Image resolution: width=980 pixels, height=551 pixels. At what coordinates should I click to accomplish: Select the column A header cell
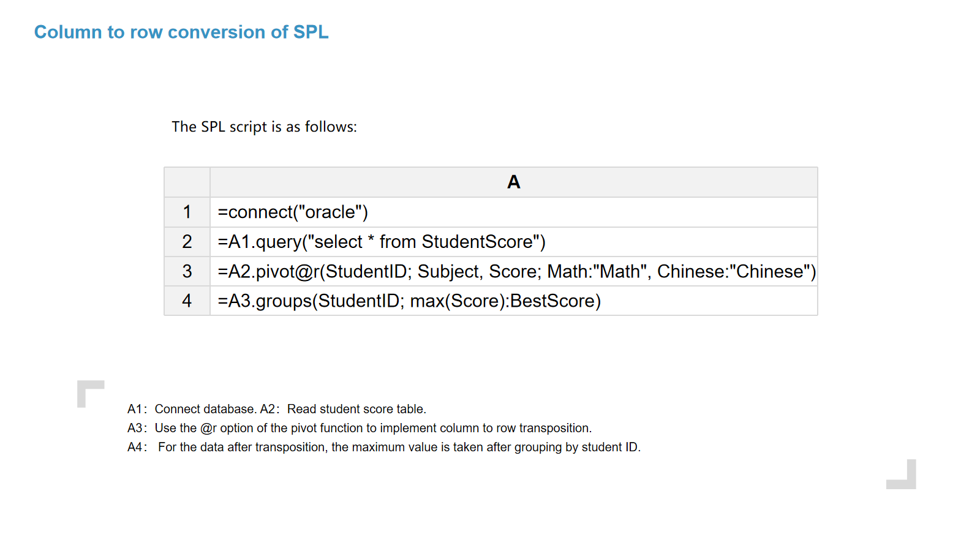pos(513,182)
